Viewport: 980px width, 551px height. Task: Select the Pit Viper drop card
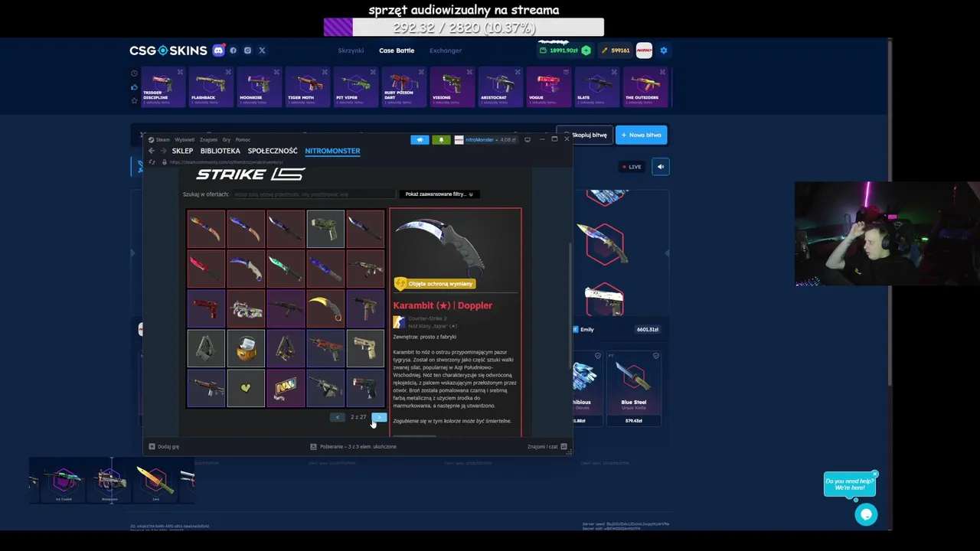click(x=355, y=87)
